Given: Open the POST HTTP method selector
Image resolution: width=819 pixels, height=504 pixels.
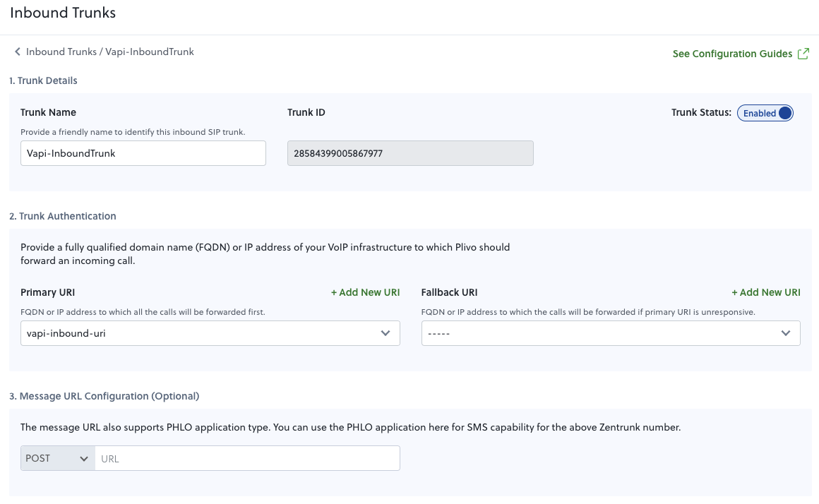Looking at the screenshot, I should [x=56, y=457].
